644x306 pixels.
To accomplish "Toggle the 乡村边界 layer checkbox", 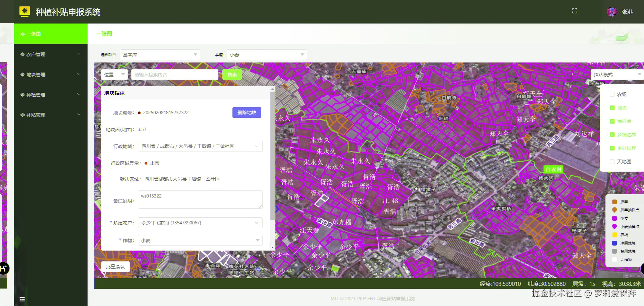I will [x=612, y=148].
